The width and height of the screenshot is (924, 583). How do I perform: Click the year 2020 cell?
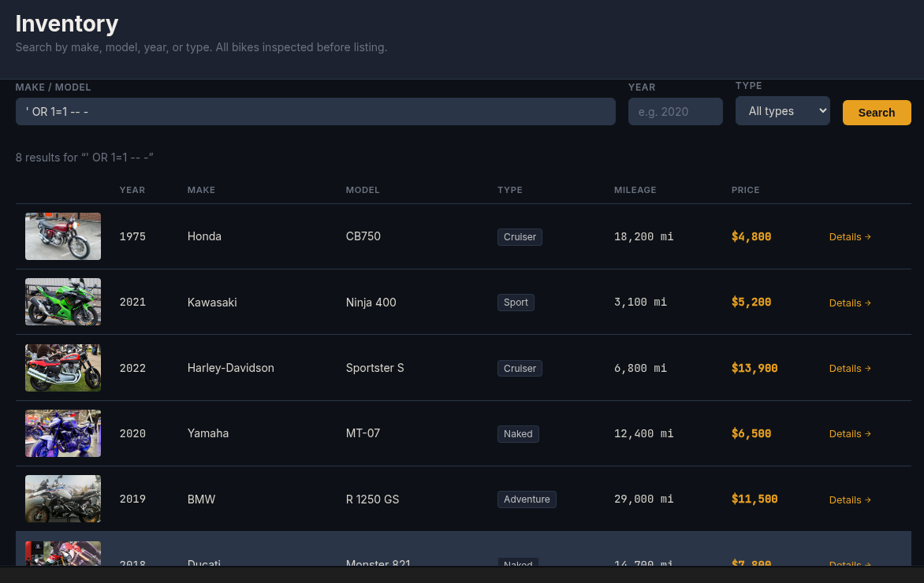coord(132,433)
